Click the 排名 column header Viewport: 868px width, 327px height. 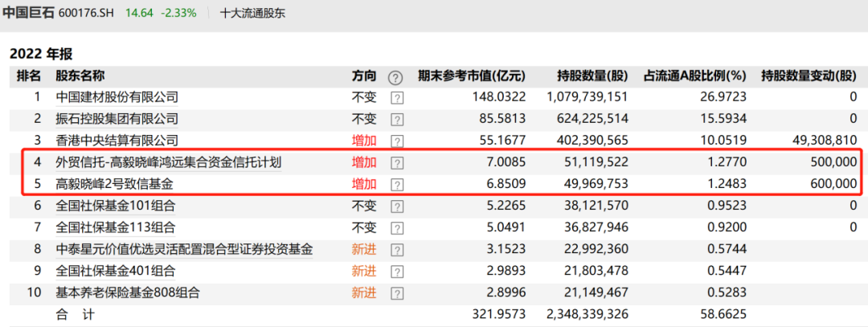coord(29,76)
